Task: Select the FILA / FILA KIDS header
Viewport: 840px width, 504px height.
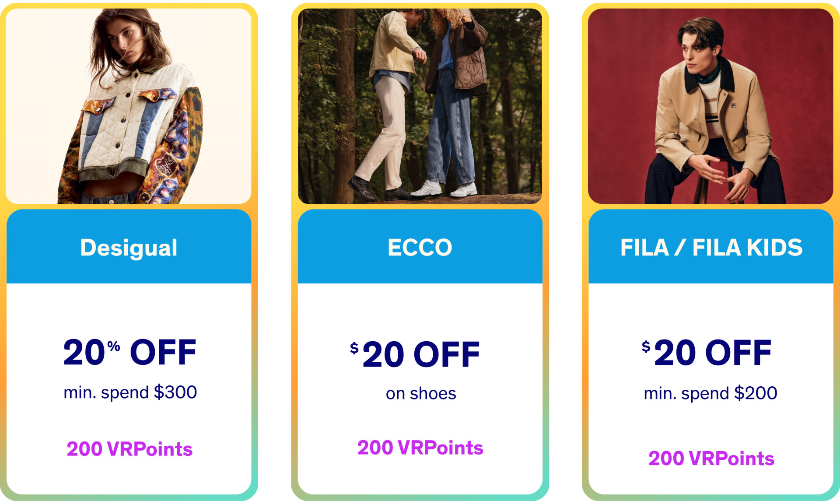Action: tap(711, 248)
